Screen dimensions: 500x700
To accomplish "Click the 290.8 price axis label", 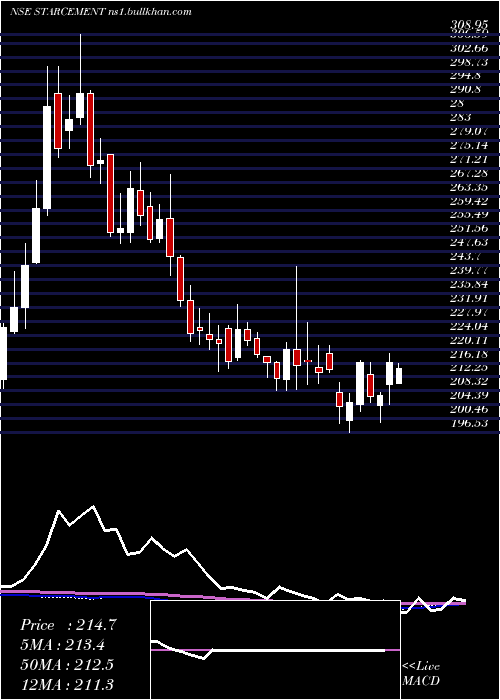I will [467, 90].
